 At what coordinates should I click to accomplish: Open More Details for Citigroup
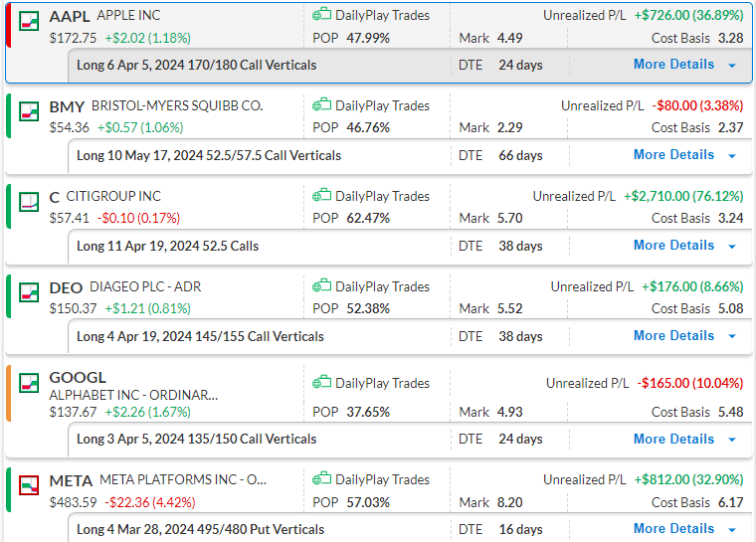click(673, 245)
